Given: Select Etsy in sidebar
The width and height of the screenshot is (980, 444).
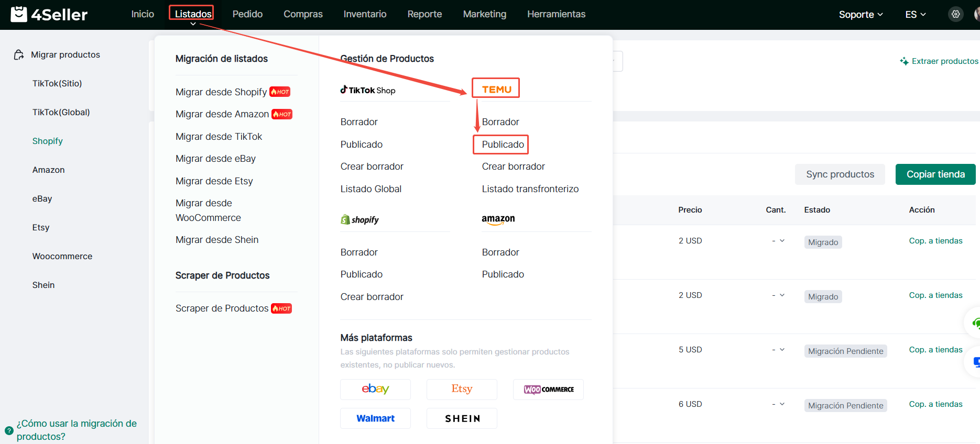Looking at the screenshot, I should click(x=41, y=227).
